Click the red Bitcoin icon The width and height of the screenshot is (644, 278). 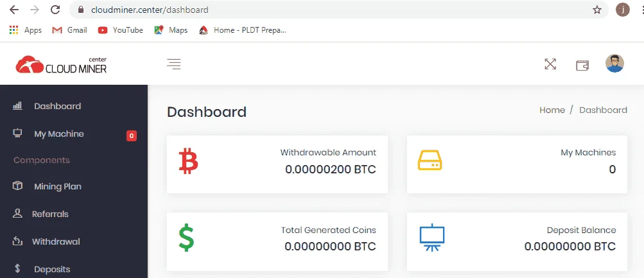coord(189,161)
